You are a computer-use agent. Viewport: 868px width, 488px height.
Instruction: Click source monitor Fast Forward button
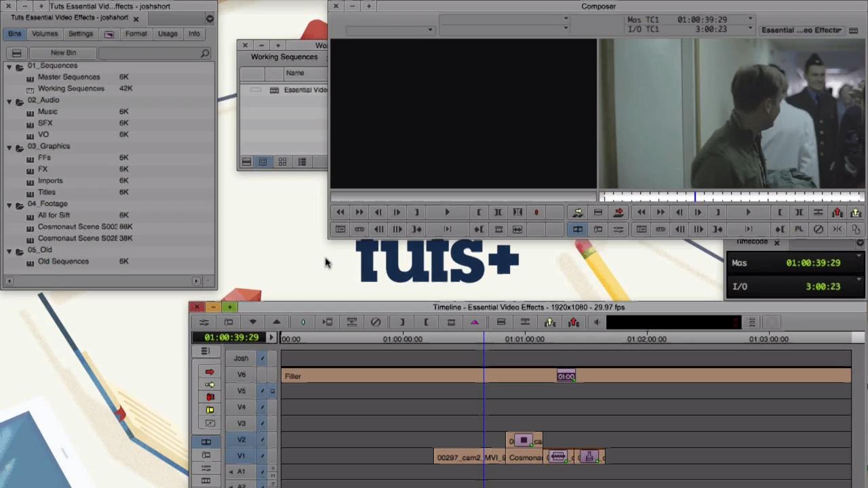tap(359, 213)
